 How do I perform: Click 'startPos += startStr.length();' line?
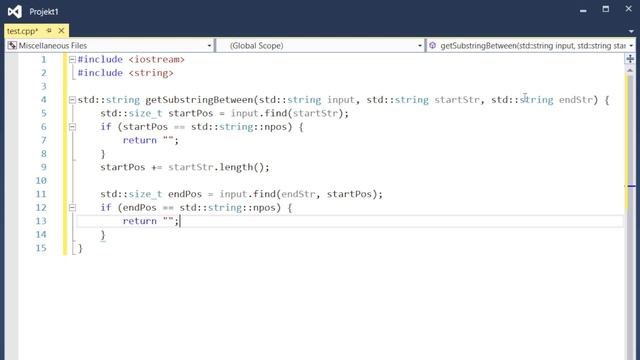185,167
